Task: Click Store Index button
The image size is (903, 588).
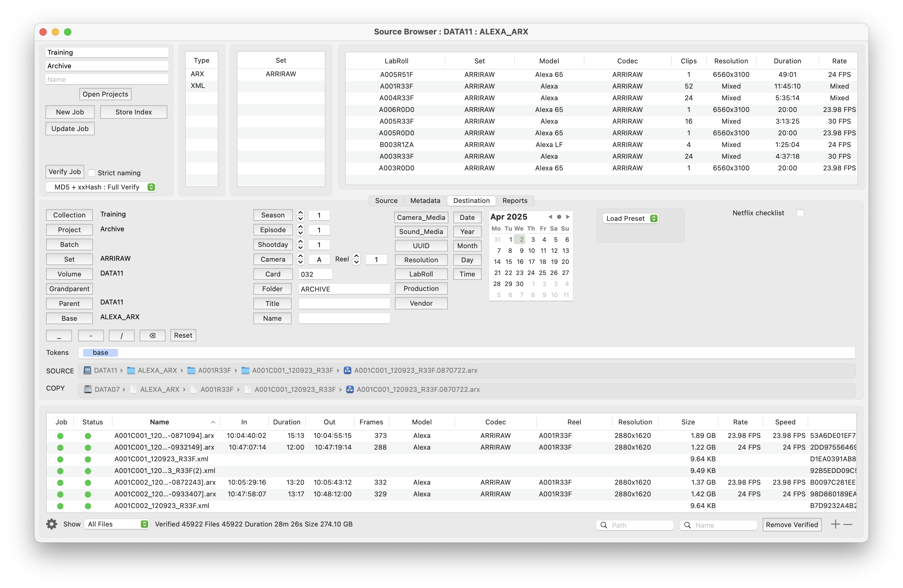Action: tap(133, 112)
